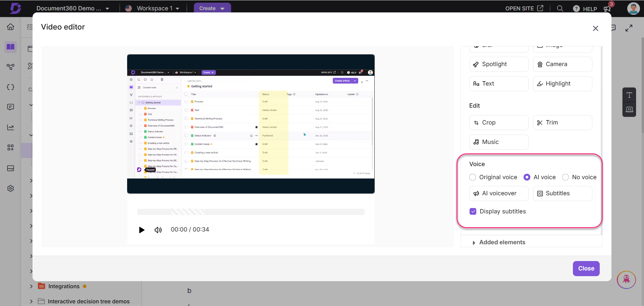Open the Document360 Demo project dropdown
Viewport: 644px width, 306px height.
73,8
